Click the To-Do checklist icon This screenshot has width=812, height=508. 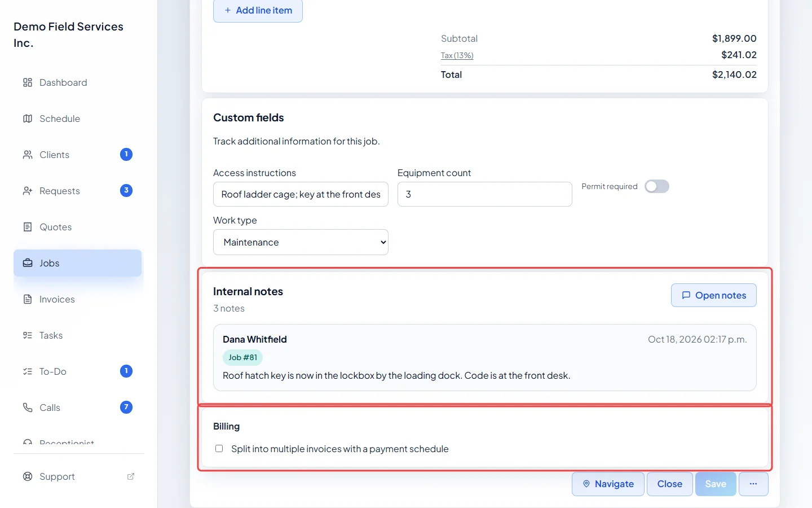point(28,371)
